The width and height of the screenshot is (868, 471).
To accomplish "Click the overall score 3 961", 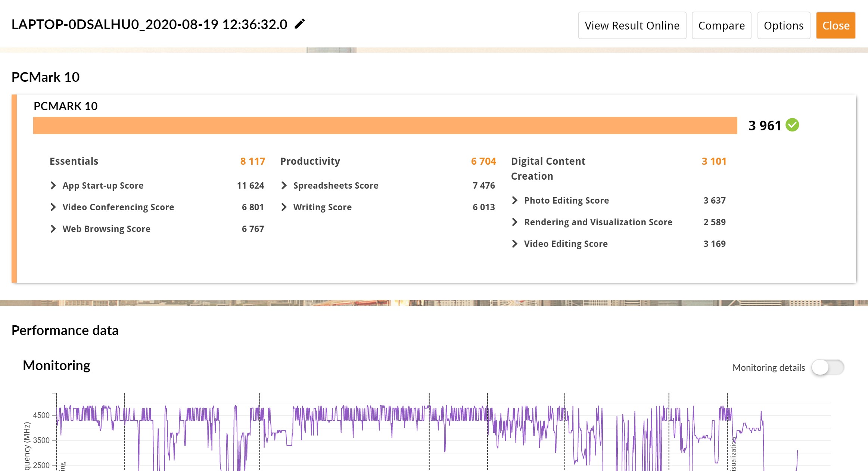I will (x=765, y=126).
